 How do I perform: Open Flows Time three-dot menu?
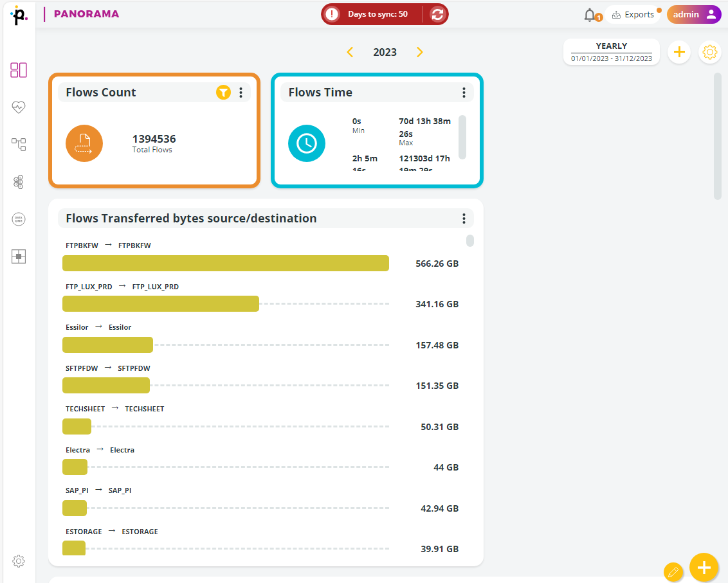click(464, 93)
